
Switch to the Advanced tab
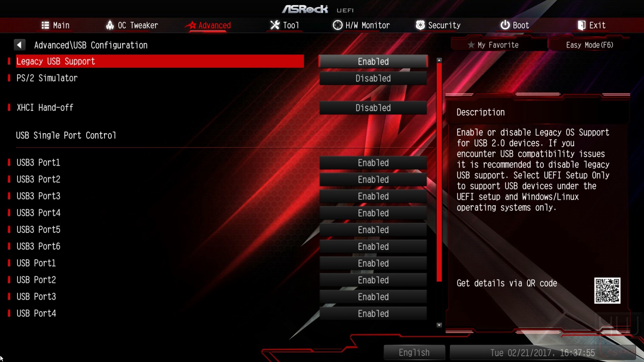point(208,25)
